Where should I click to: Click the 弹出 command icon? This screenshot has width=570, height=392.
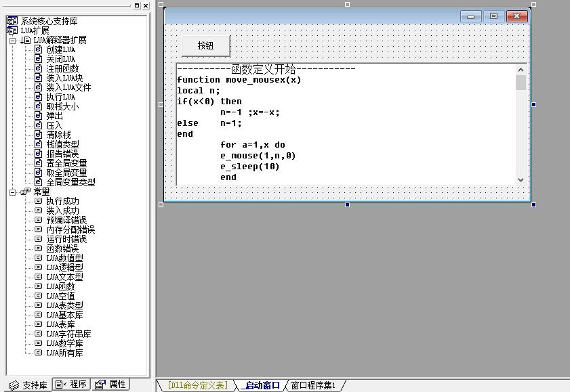(39, 115)
